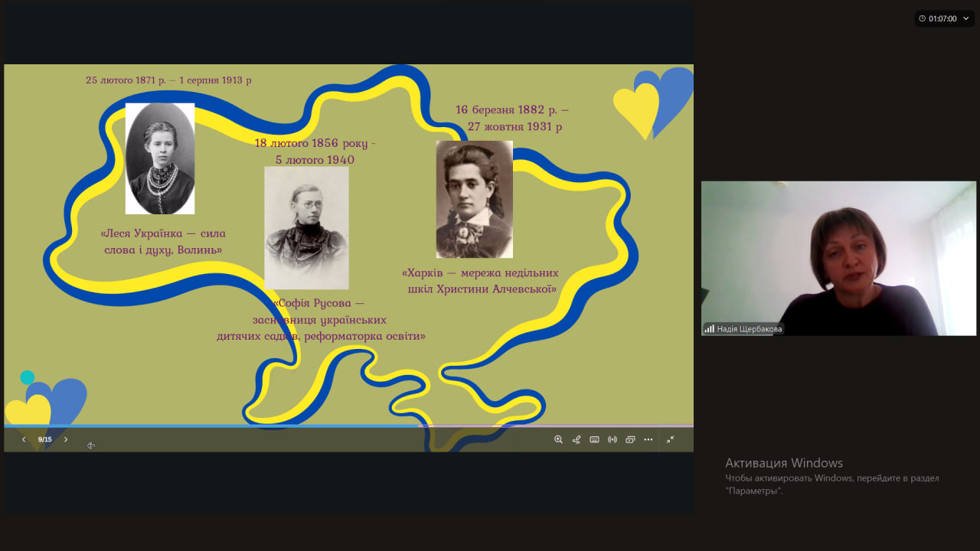
Task: Click the Леся Українка oval portrait
Action: tap(160, 158)
